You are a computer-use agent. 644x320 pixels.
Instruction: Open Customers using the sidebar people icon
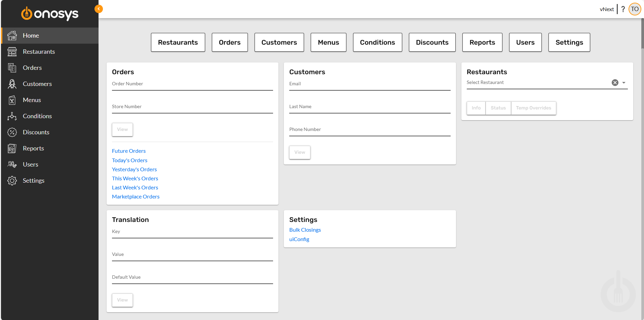(x=12, y=84)
